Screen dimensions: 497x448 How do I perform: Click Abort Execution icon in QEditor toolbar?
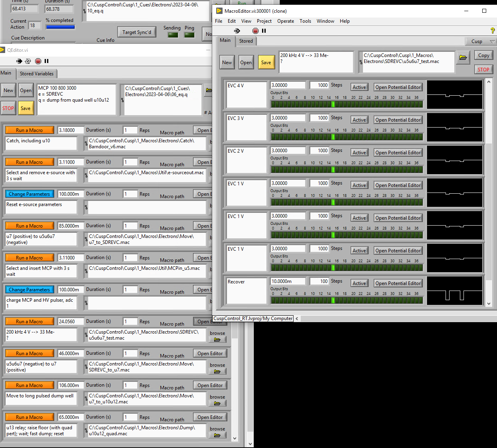(x=38, y=61)
